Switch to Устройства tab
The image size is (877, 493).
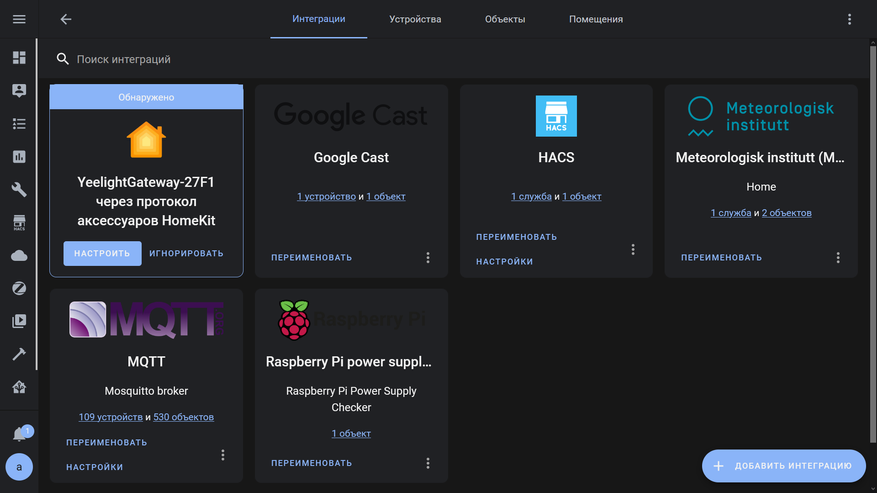[415, 19]
